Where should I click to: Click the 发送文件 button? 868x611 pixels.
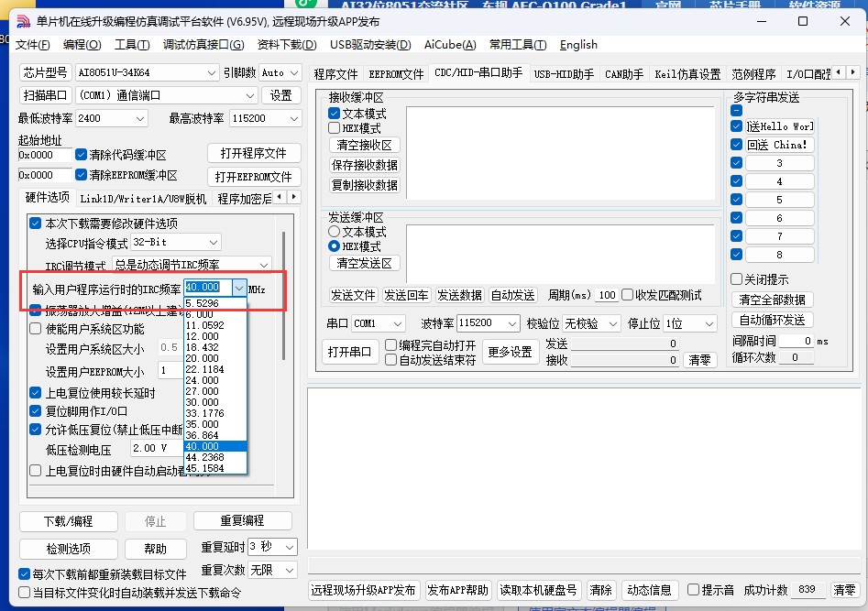353,295
